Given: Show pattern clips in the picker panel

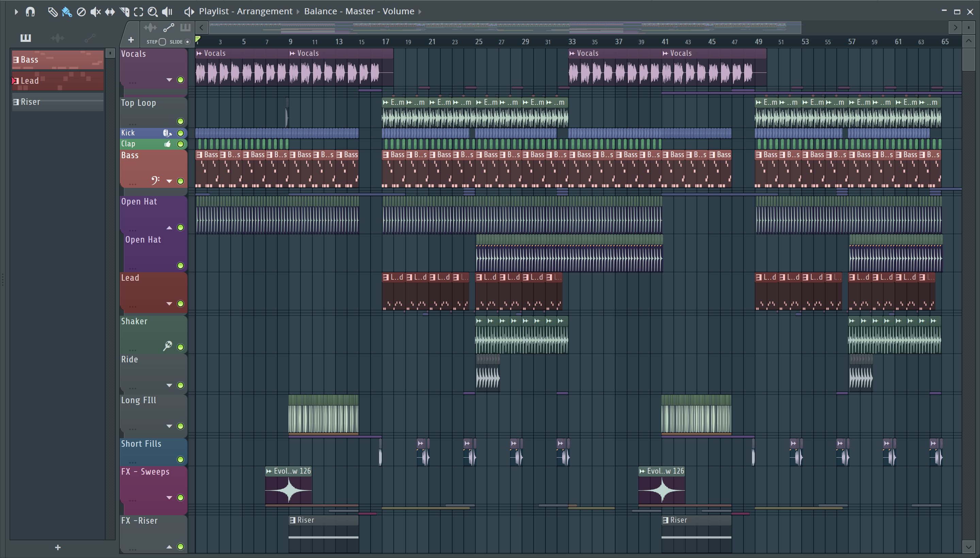Looking at the screenshot, I should click(x=26, y=37).
